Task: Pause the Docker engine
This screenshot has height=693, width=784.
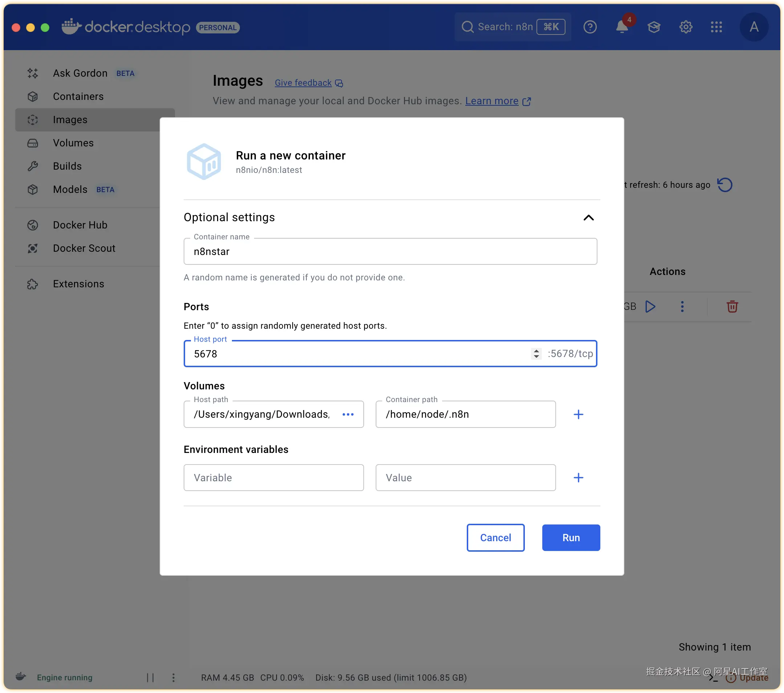Action: point(150,678)
